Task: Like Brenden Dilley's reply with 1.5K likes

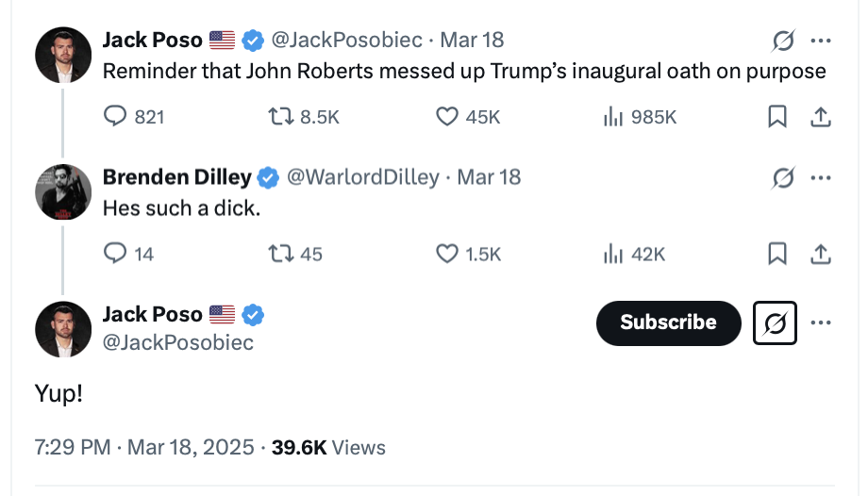Action: 446,254
